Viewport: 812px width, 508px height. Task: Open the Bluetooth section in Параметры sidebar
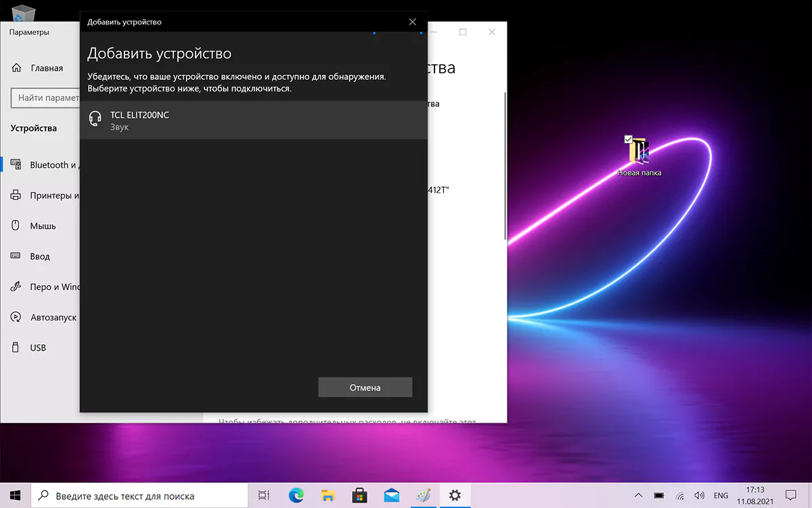[x=46, y=165]
